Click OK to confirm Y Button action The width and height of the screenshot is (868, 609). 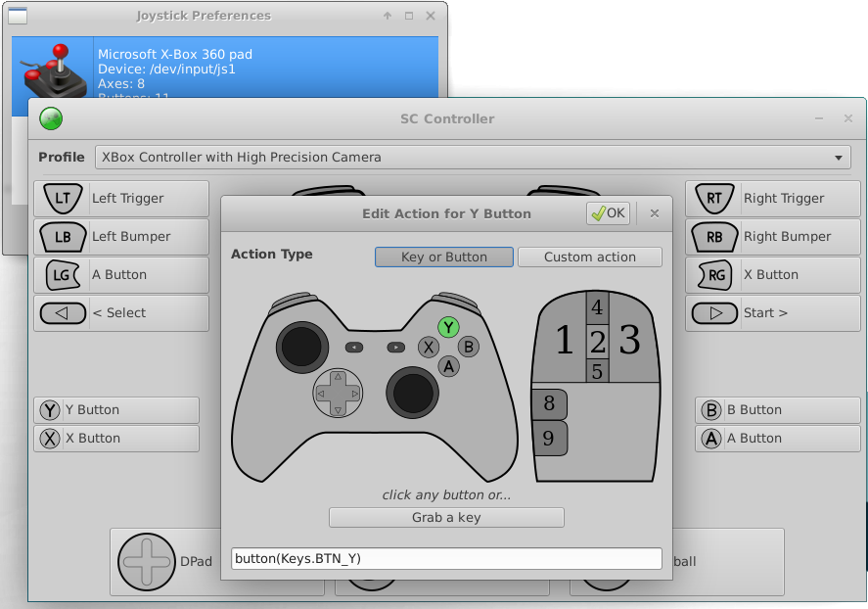(x=608, y=213)
